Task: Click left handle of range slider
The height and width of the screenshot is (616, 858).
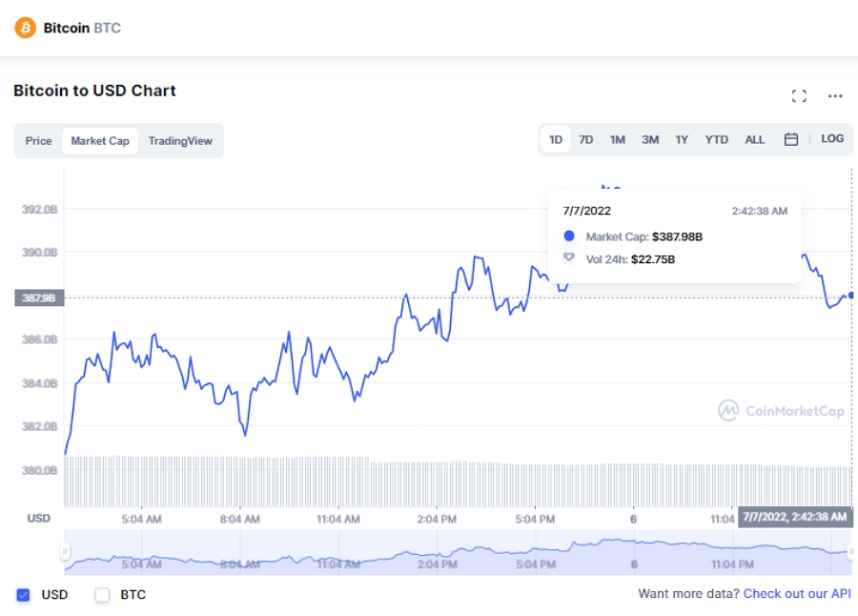Action: [x=65, y=551]
